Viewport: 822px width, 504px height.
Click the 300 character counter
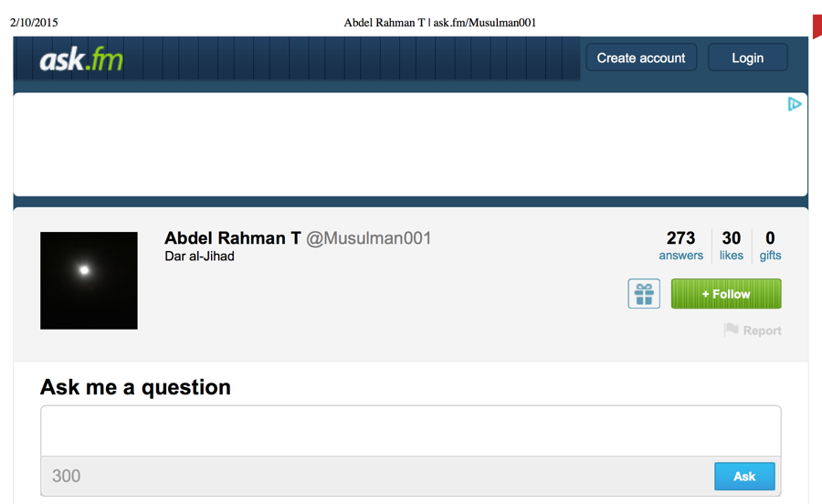pyautogui.click(x=66, y=476)
